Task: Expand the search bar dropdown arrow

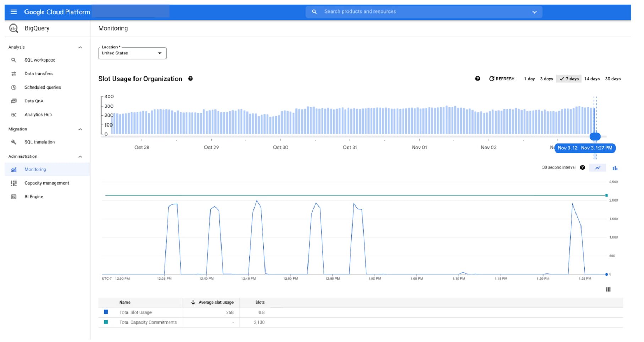Action: pos(534,12)
